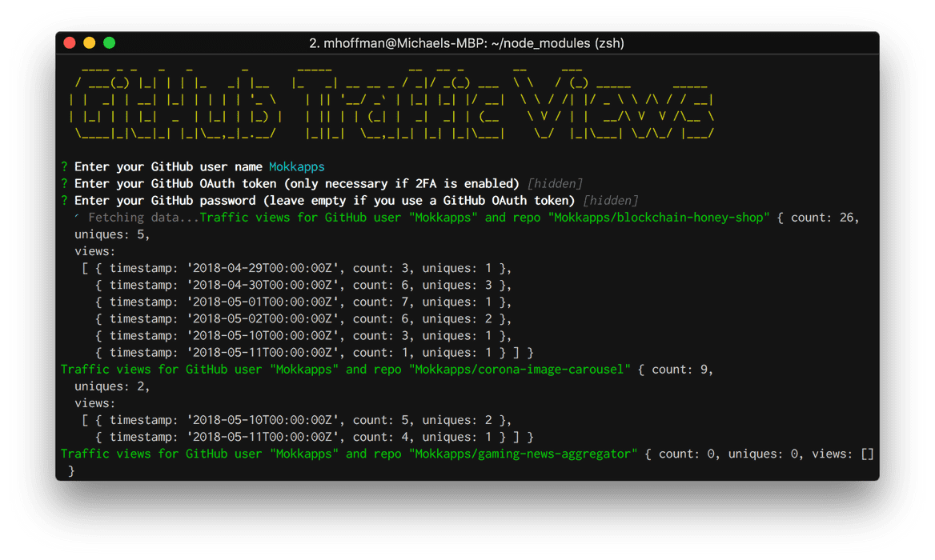Select timestamp '2018-05-01T00:00:00Z' row
Image resolution: width=935 pixels, height=560 pixels.
(x=303, y=302)
